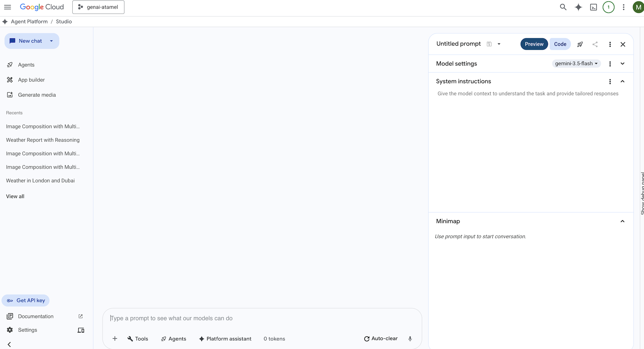Viewport: 644px width, 349px height.
Task: Click the devices icon beside Settings
Action: pos(81,330)
